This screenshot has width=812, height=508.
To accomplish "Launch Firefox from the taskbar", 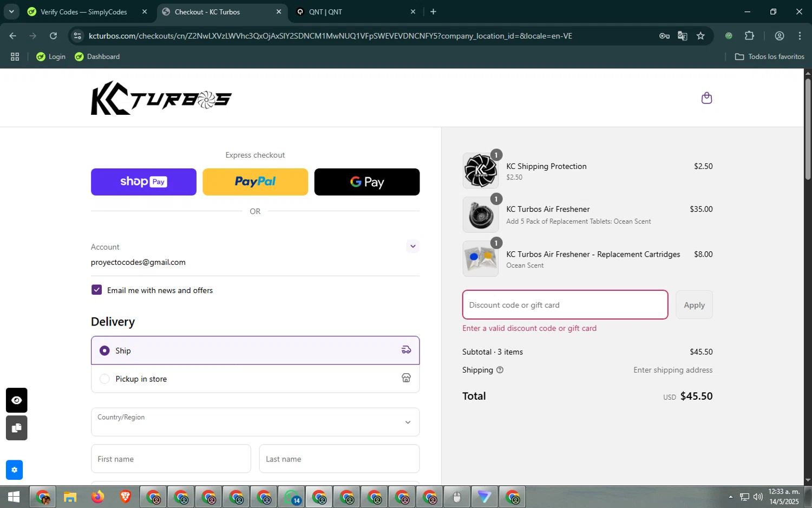I will pyautogui.click(x=97, y=497).
